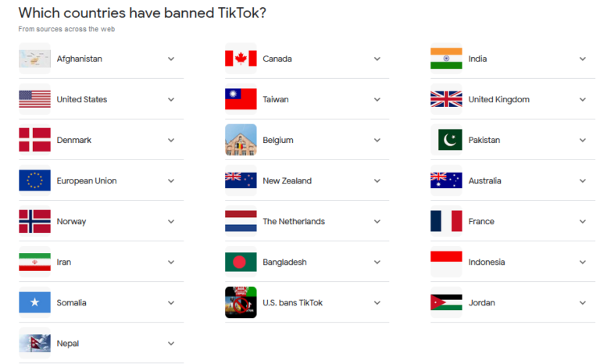Click the Canada flag icon
Screen dimensions: 600x364
[241, 59]
